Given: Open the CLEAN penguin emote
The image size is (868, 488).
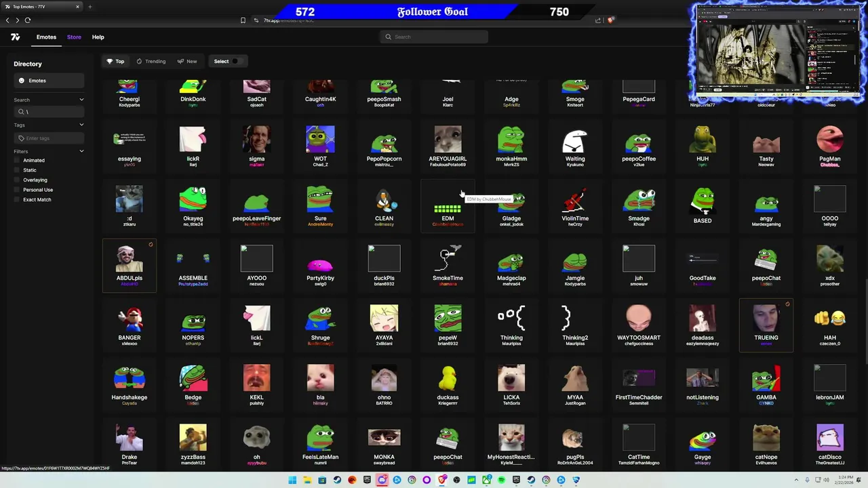Looking at the screenshot, I should click(x=384, y=206).
